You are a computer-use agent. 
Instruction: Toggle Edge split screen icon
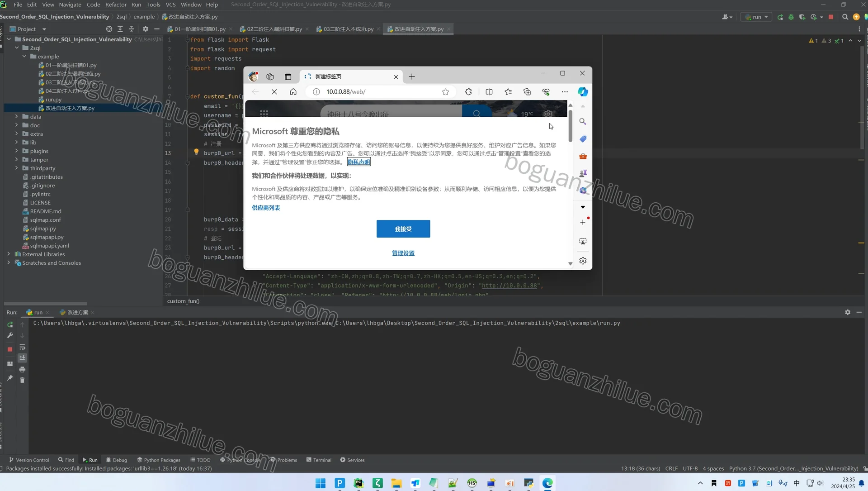tap(489, 92)
